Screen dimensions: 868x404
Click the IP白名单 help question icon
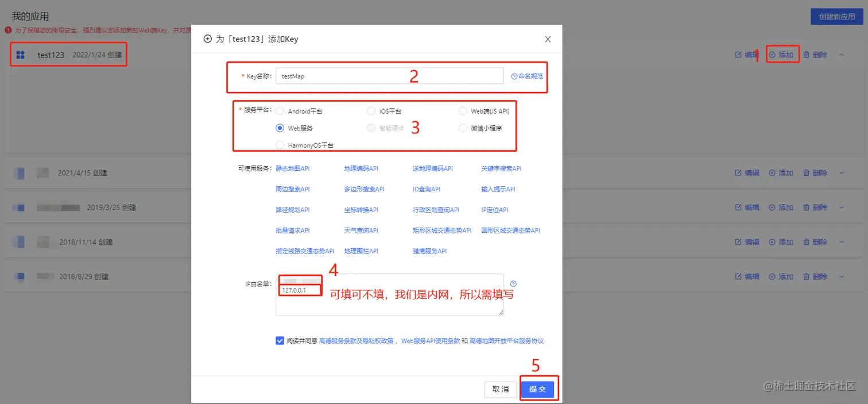point(513,283)
